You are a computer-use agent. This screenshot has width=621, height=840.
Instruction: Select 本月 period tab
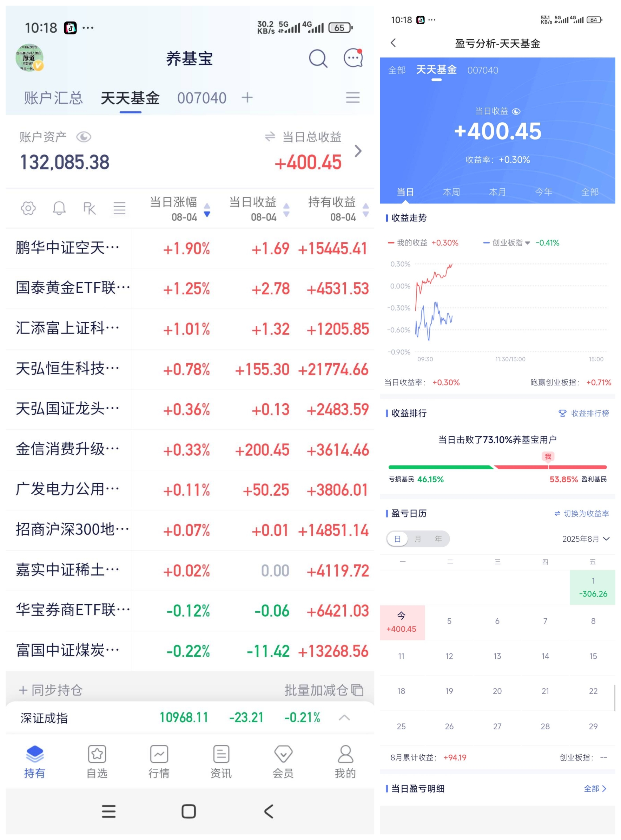point(497,192)
